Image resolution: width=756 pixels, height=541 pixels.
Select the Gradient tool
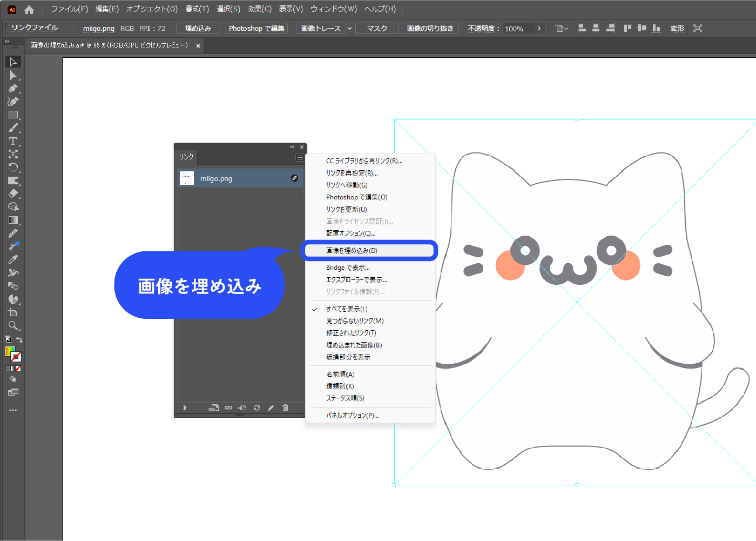pos(13,220)
